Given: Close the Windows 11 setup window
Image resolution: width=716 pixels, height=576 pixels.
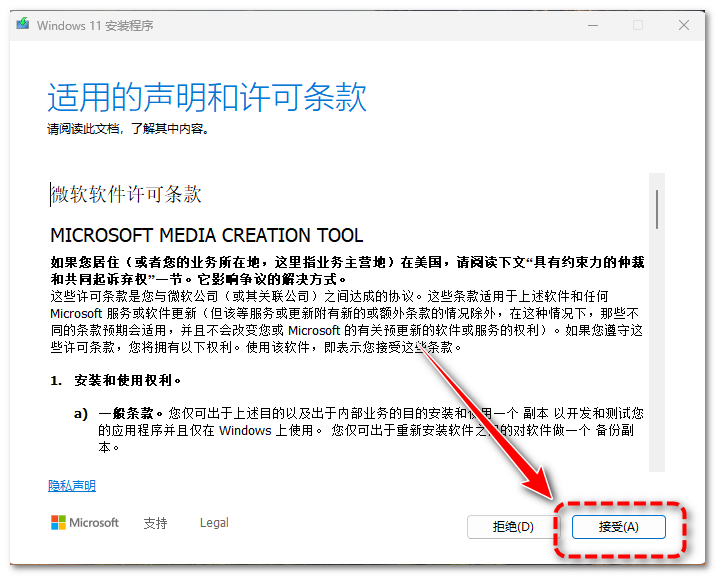Looking at the screenshot, I should tap(684, 25).
